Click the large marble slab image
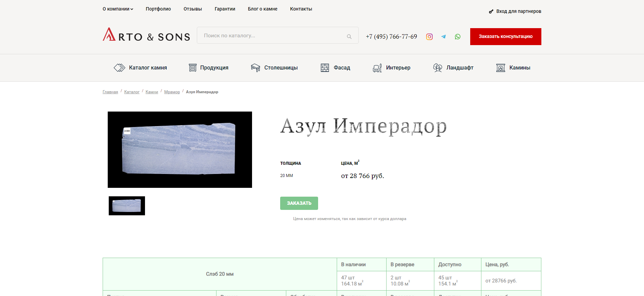Image resolution: width=644 pixels, height=296 pixels. pyautogui.click(x=180, y=150)
